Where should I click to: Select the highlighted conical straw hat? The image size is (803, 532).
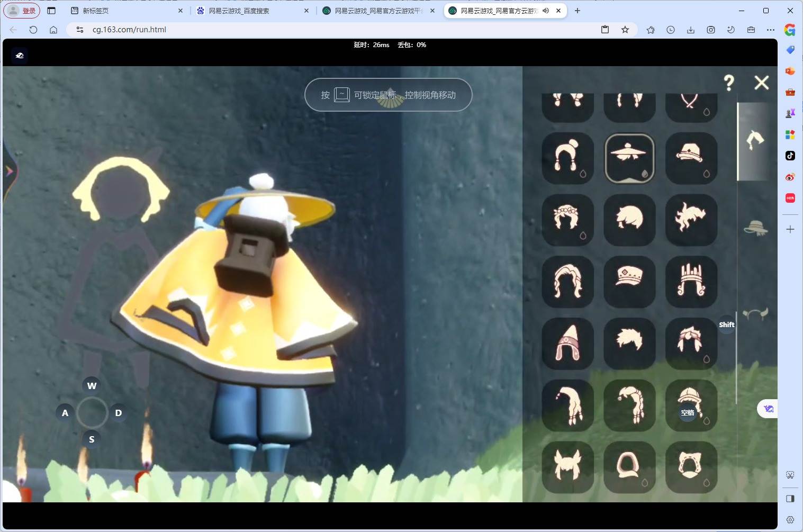point(629,158)
